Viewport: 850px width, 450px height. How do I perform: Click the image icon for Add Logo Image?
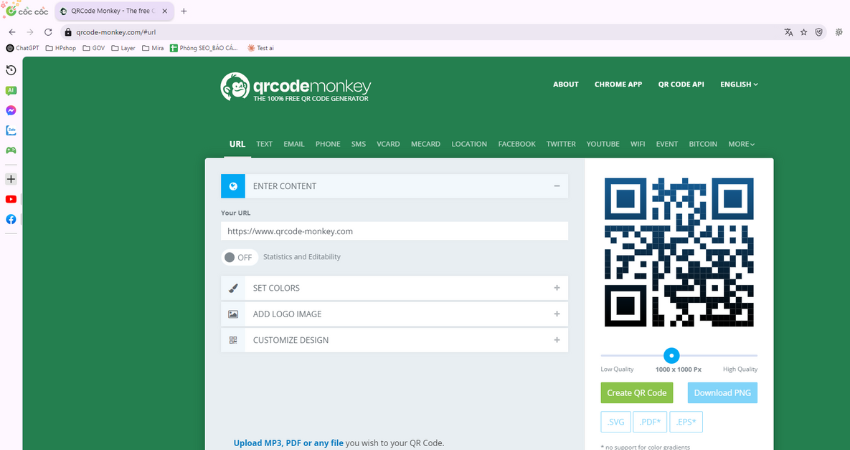pyautogui.click(x=233, y=314)
